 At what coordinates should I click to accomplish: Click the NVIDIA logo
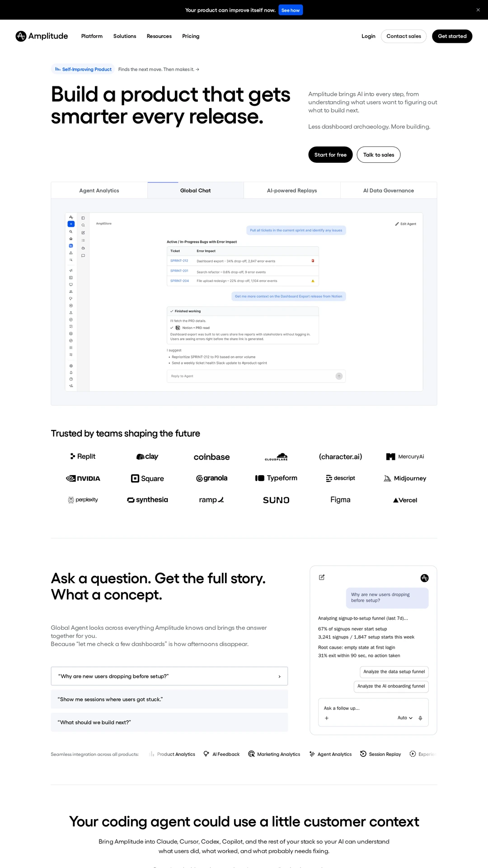[83, 478]
